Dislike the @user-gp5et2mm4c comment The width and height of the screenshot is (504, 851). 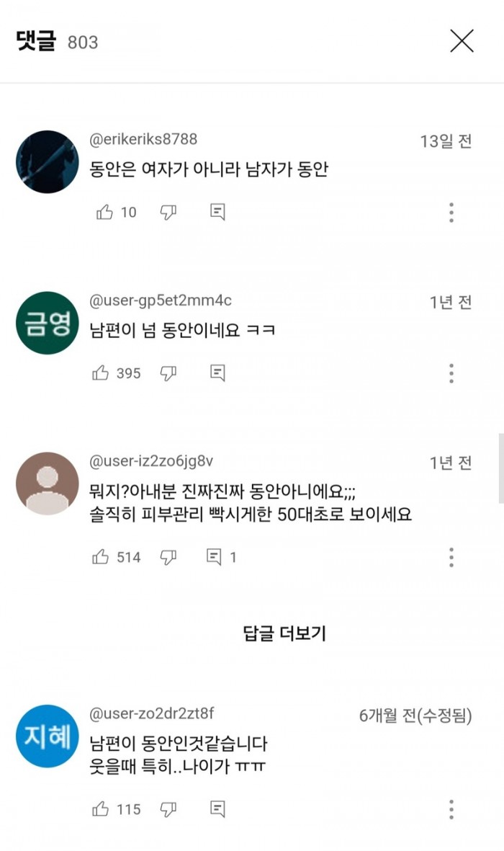168,373
